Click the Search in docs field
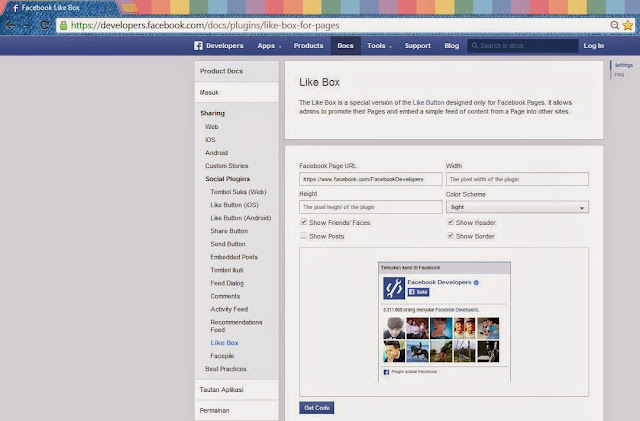This screenshot has width=640, height=421. coord(522,46)
